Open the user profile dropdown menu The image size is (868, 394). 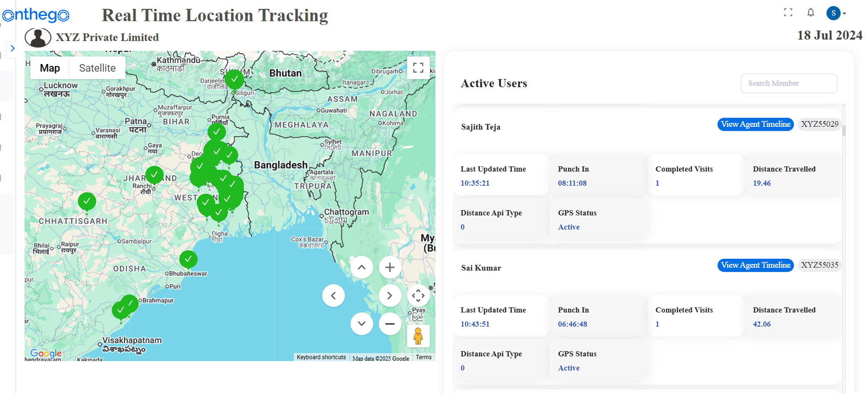836,13
